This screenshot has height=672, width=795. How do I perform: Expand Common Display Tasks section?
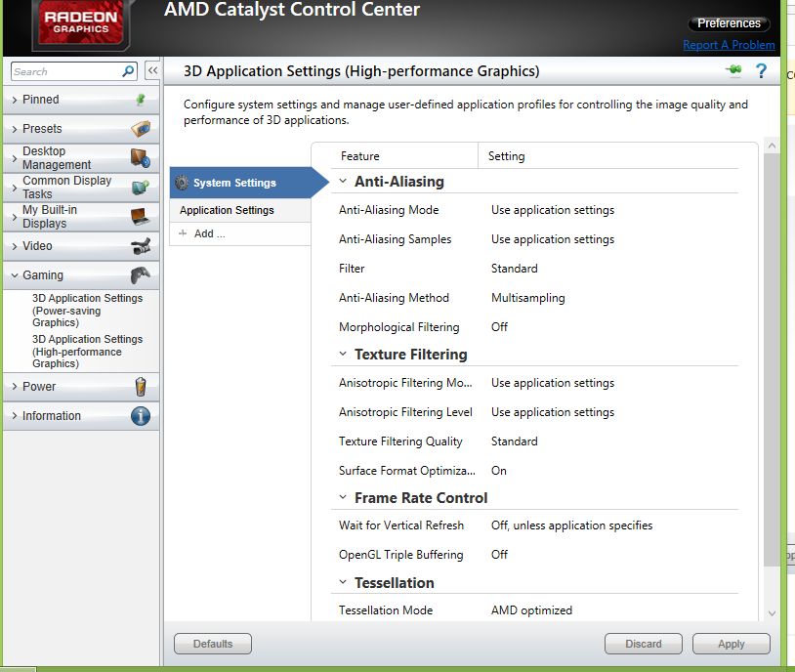(x=15, y=188)
